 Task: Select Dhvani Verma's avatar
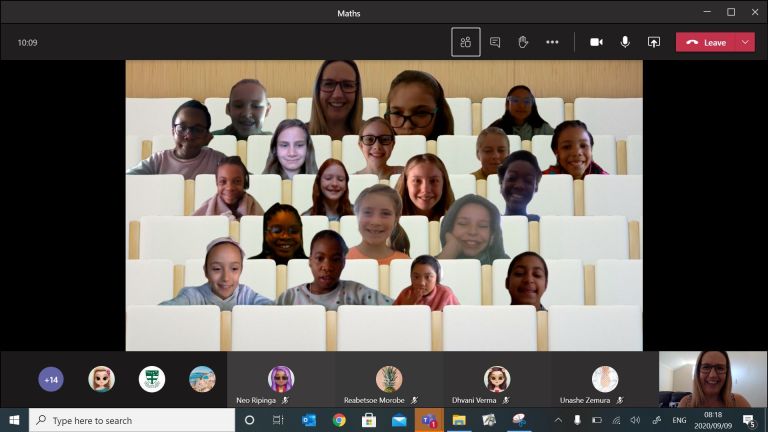(497, 379)
